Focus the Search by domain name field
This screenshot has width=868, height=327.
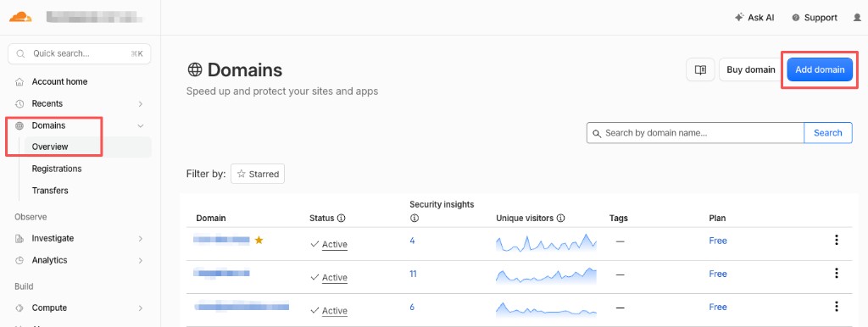point(695,133)
